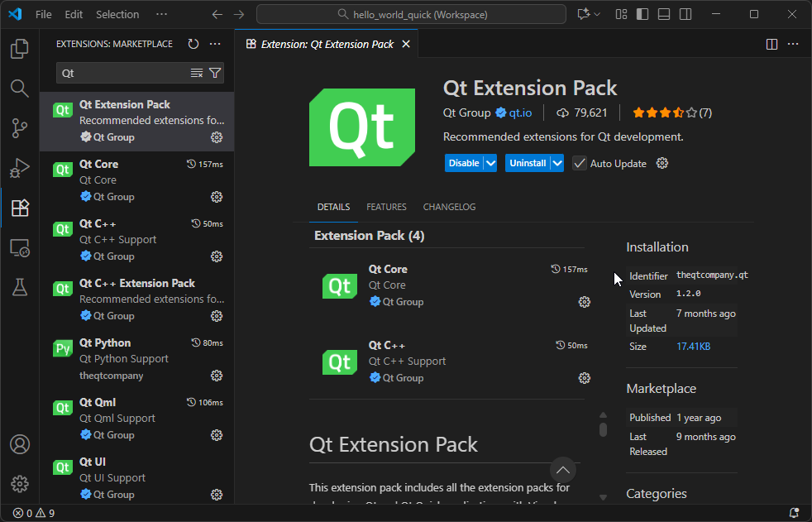Open the Run and Debug panel
812x522 pixels.
click(20, 169)
